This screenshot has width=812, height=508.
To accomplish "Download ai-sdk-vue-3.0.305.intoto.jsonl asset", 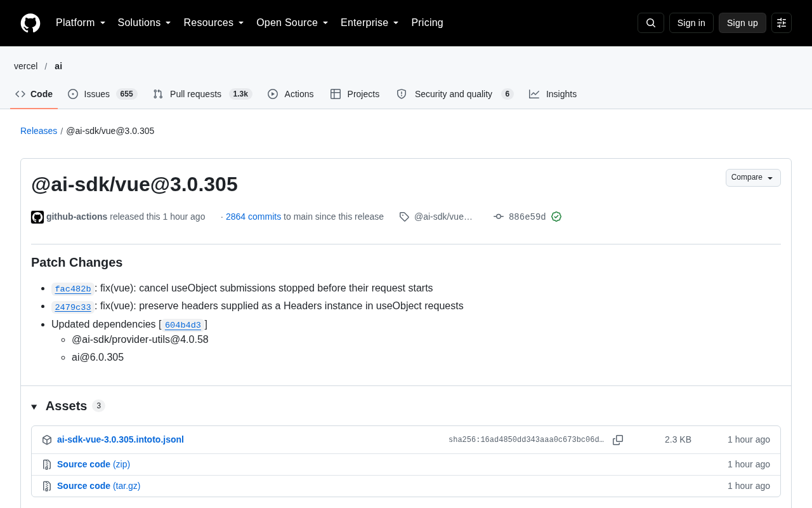I will 121,439.
